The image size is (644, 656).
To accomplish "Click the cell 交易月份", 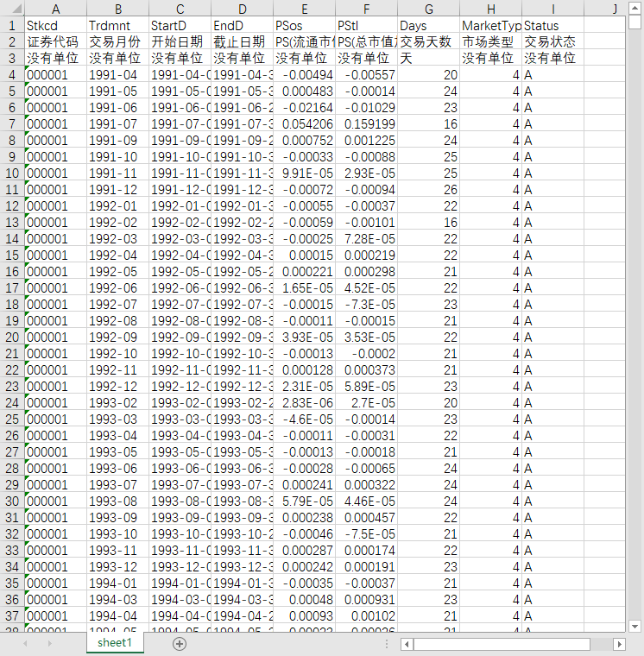I will coord(118,41).
